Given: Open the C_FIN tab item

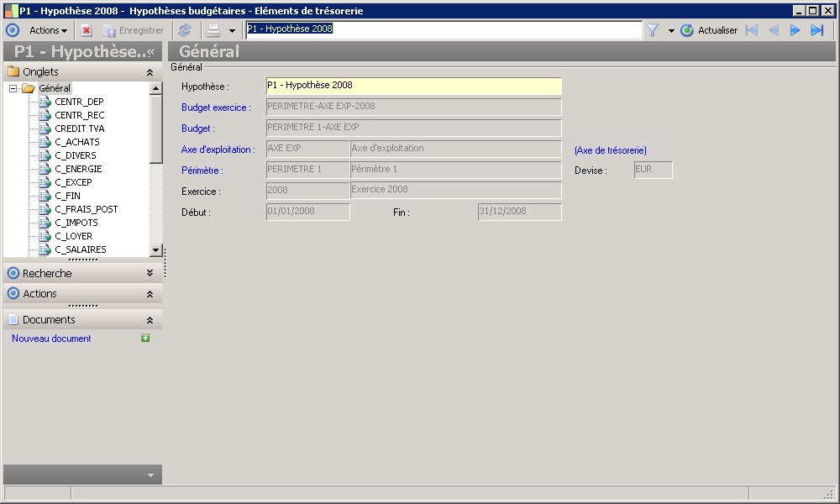Looking at the screenshot, I should click(67, 196).
